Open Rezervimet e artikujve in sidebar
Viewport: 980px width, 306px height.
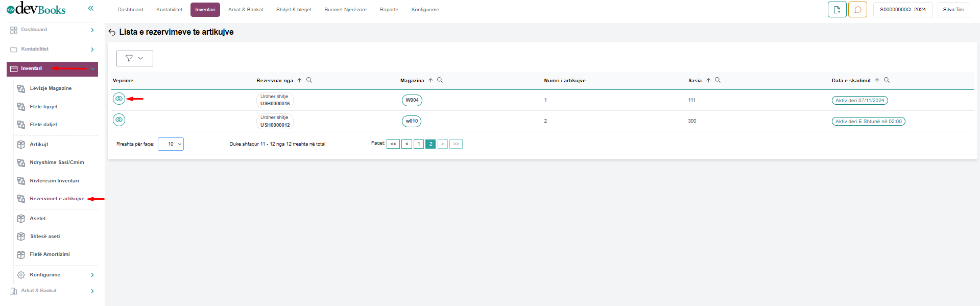point(57,199)
